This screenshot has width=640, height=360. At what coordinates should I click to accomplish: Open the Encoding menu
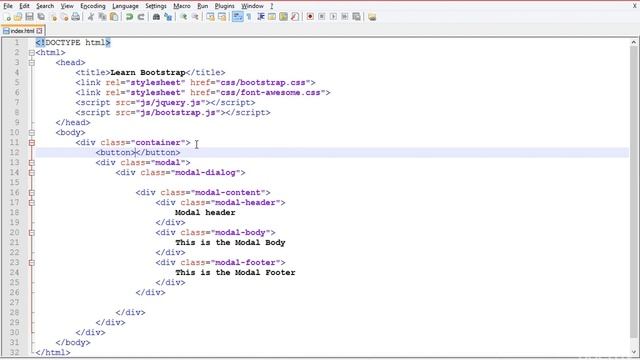93,6
